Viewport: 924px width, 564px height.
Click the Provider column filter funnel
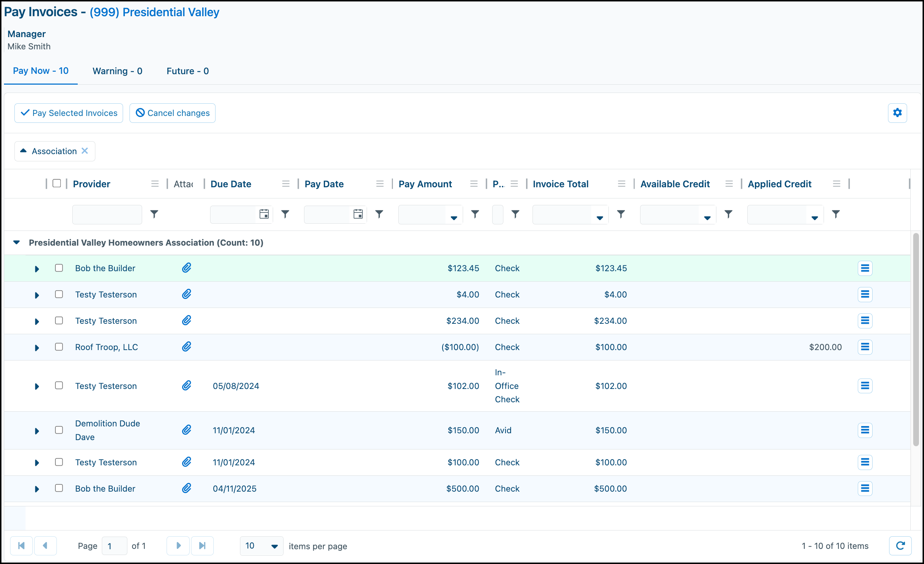click(154, 214)
